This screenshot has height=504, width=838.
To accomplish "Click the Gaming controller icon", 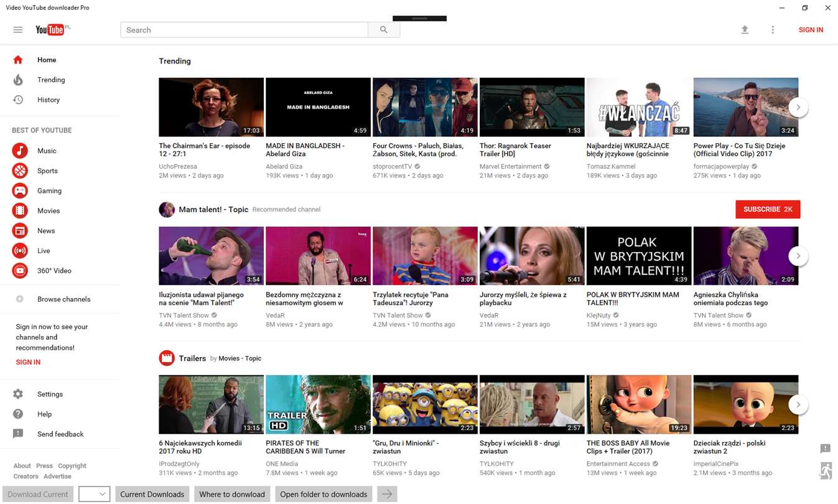I will coord(21,190).
